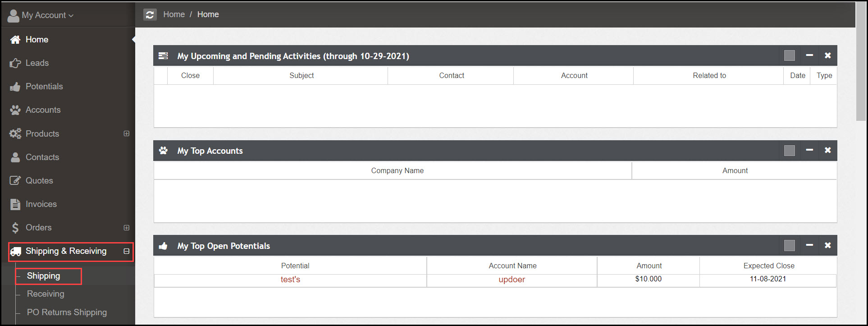Open Products module label
The height and width of the screenshot is (326, 868).
(x=42, y=133)
